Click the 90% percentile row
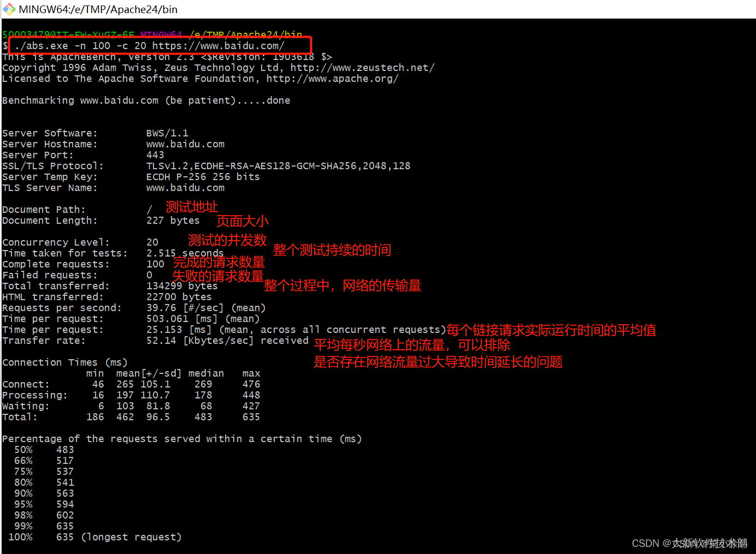The image size is (756, 554). point(44,493)
